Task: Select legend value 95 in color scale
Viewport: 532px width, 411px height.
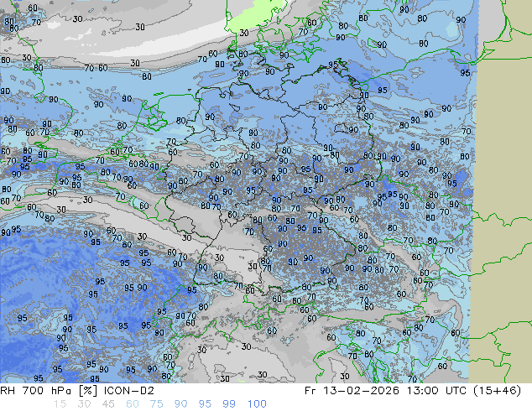Action: tap(205, 404)
